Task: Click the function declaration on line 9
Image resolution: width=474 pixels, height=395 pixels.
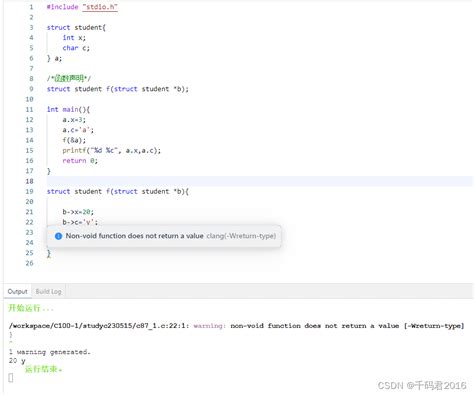Action: point(118,89)
